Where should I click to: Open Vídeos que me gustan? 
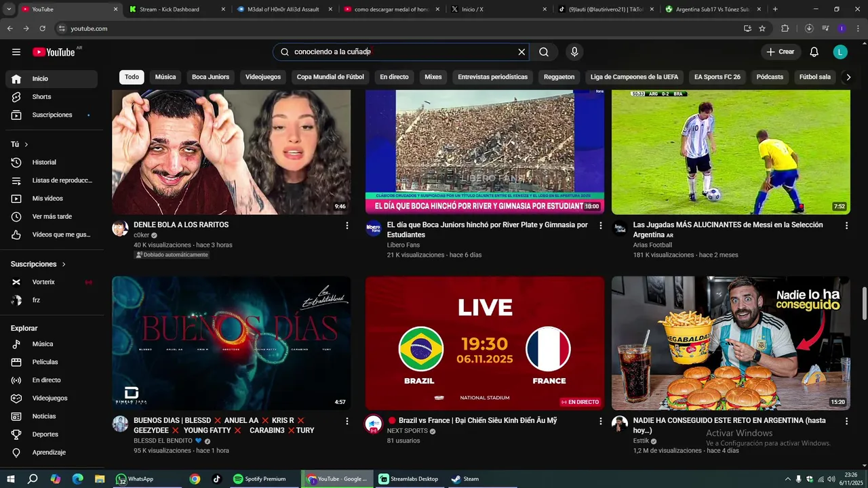coord(52,235)
